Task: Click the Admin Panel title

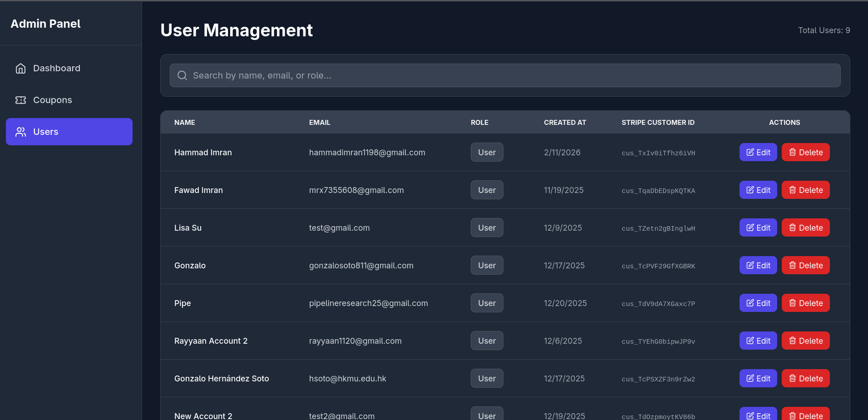Action: point(45,23)
